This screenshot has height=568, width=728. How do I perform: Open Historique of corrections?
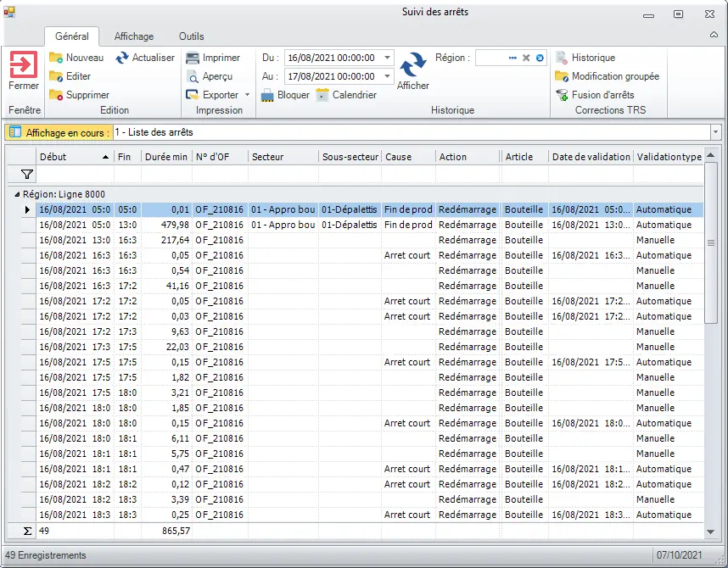(x=585, y=58)
